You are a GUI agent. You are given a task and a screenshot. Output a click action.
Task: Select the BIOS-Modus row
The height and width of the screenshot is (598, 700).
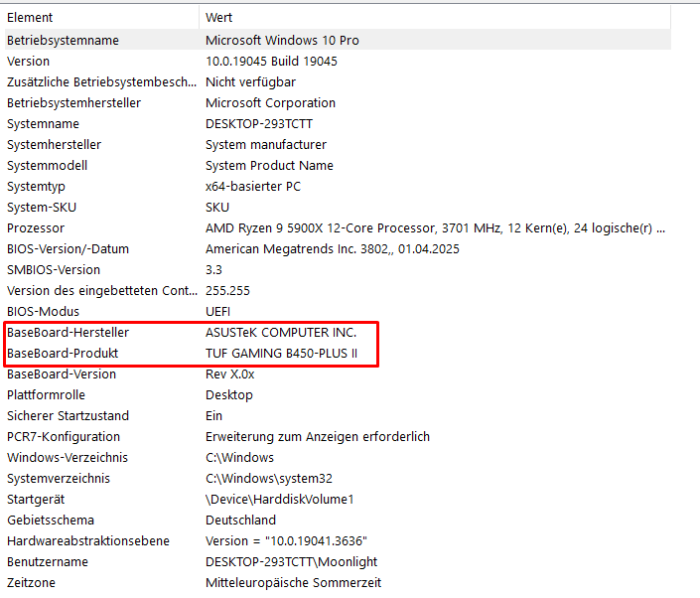tap(41, 312)
